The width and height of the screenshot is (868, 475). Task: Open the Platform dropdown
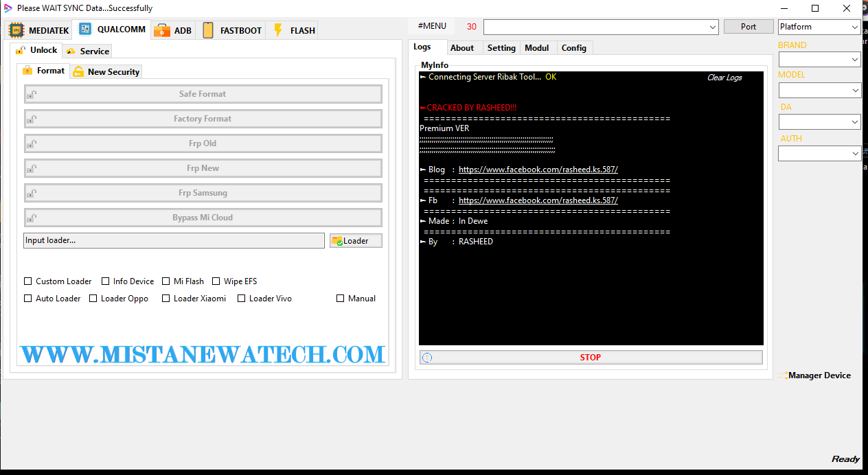pos(819,27)
